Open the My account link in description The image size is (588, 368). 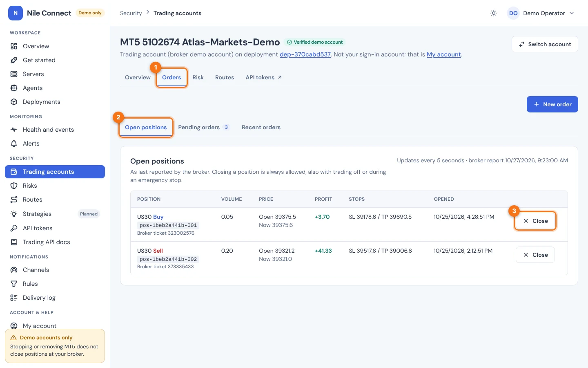pos(444,54)
